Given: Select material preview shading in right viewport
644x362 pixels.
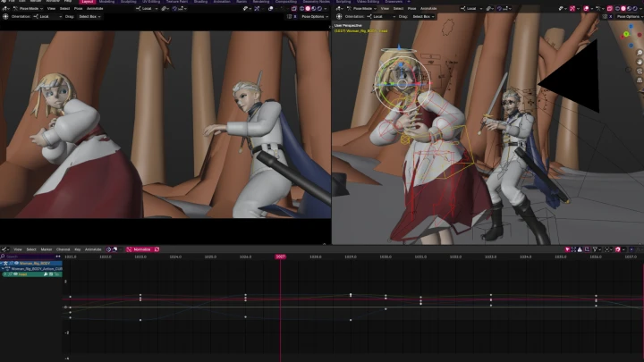Looking at the screenshot, I should (x=629, y=9).
